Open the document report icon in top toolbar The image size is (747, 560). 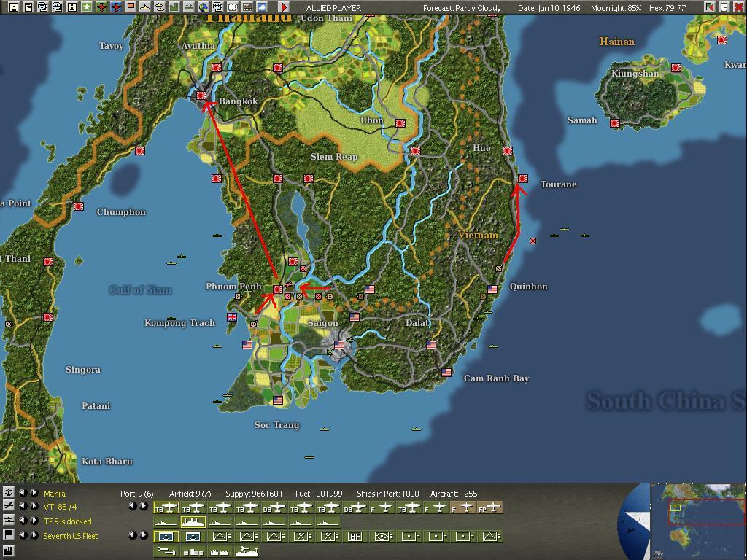pos(28,7)
